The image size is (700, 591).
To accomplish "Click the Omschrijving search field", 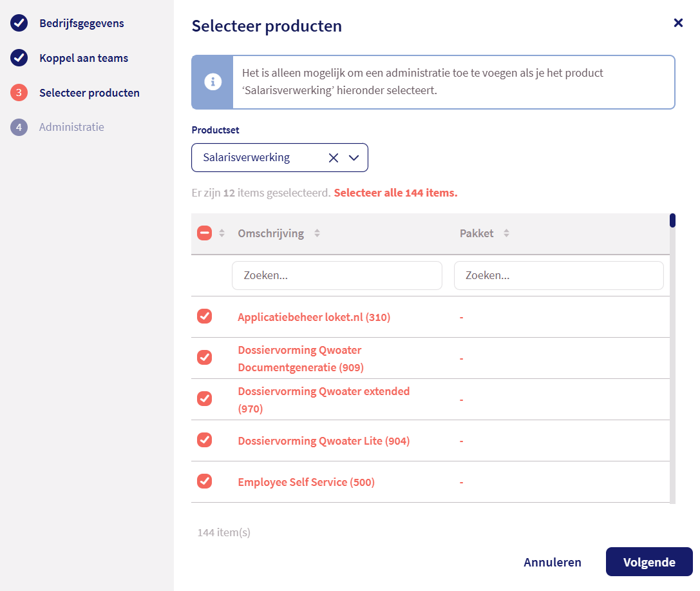I will (x=337, y=275).
